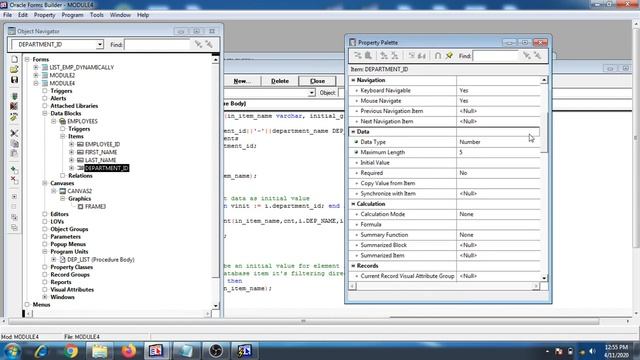Click Paste Properties icon in Property Palette
Viewport: 640px width, 360px height.
368,56
